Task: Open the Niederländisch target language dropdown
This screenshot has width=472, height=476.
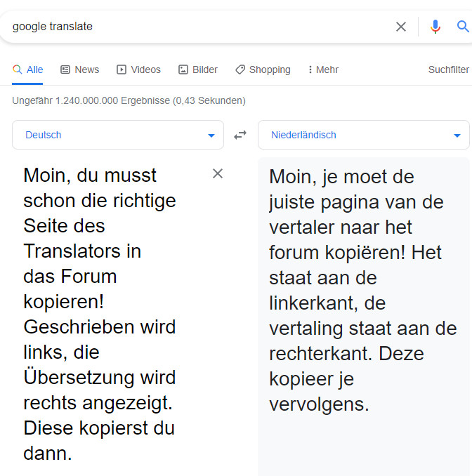Action: [364, 135]
